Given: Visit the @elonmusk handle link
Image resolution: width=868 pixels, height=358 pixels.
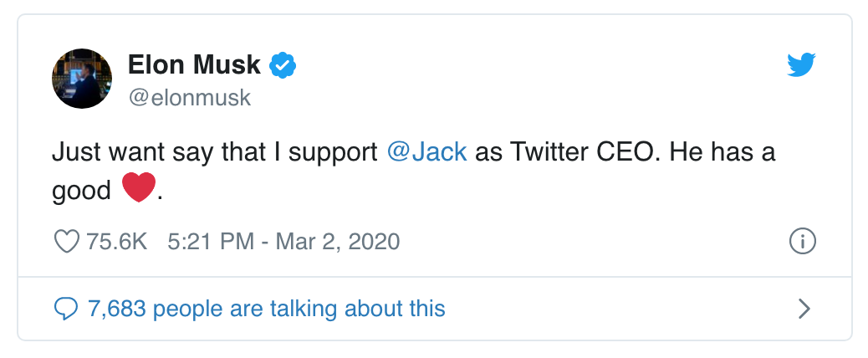Looking at the screenshot, I should click(x=189, y=97).
